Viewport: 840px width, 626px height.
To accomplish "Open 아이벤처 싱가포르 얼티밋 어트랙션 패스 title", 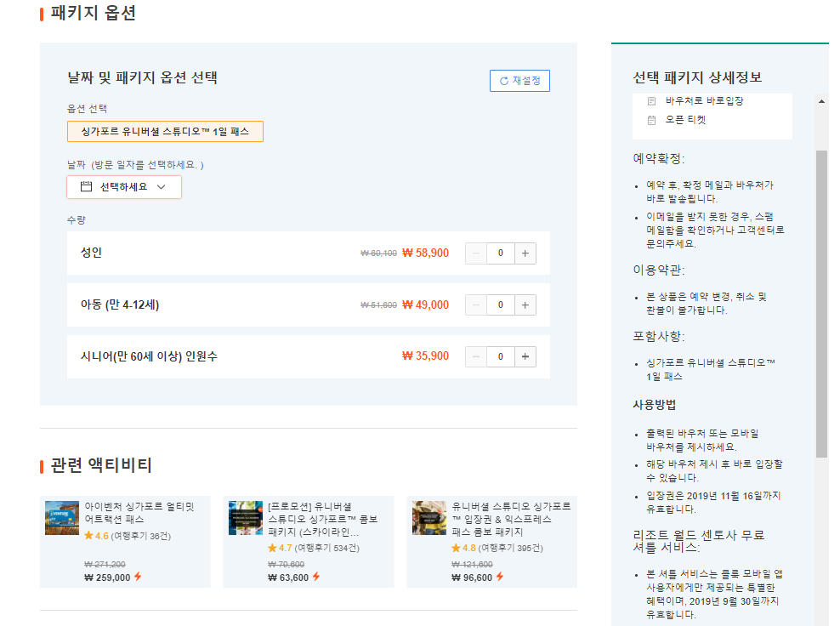I will click(x=139, y=512).
